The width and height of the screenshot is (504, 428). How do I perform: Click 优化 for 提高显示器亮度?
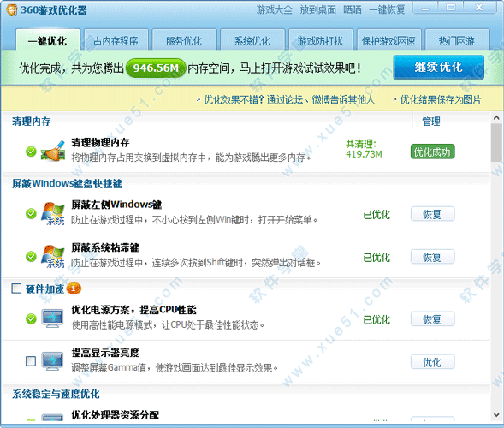click(x=432, y=362)
